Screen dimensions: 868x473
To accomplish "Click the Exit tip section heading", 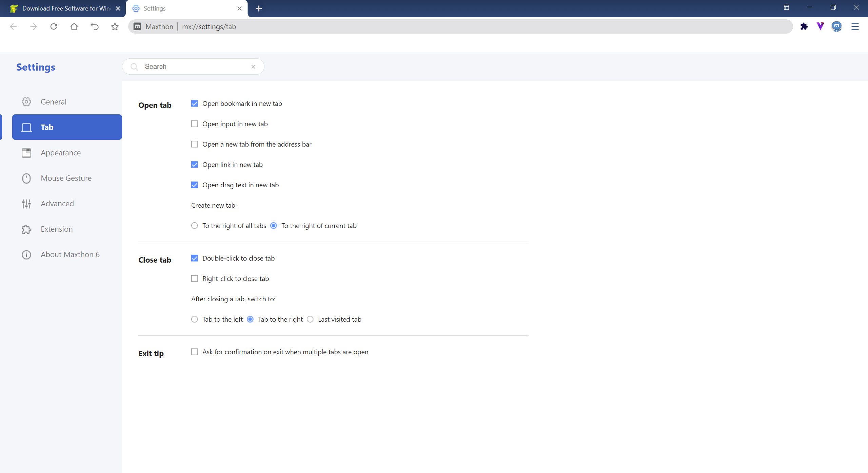I will (151, 354).
